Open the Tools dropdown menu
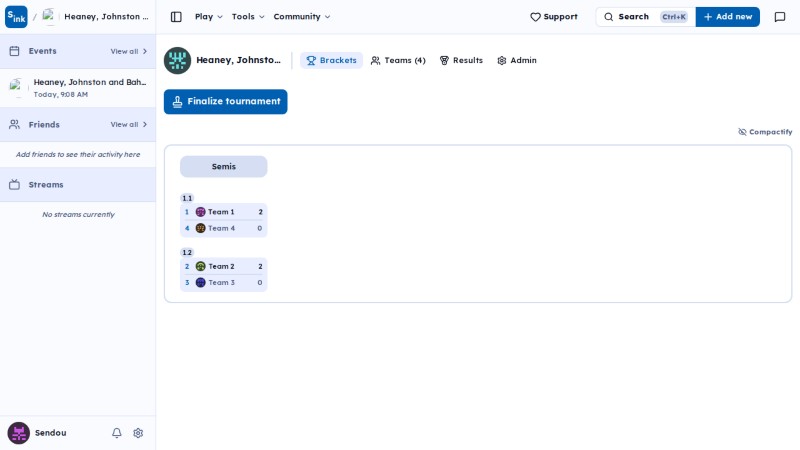 [x=248, y=17]
